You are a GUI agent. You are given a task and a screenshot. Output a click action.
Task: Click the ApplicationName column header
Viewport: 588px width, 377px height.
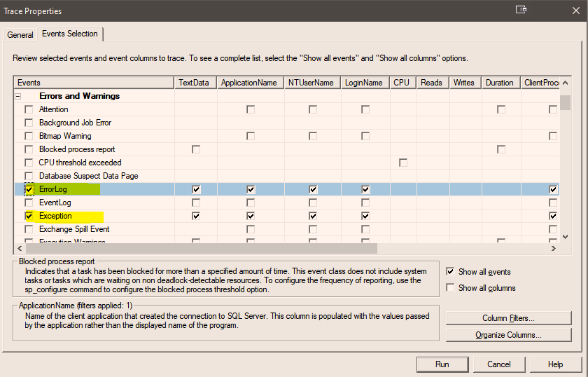(x=251, y=83)
